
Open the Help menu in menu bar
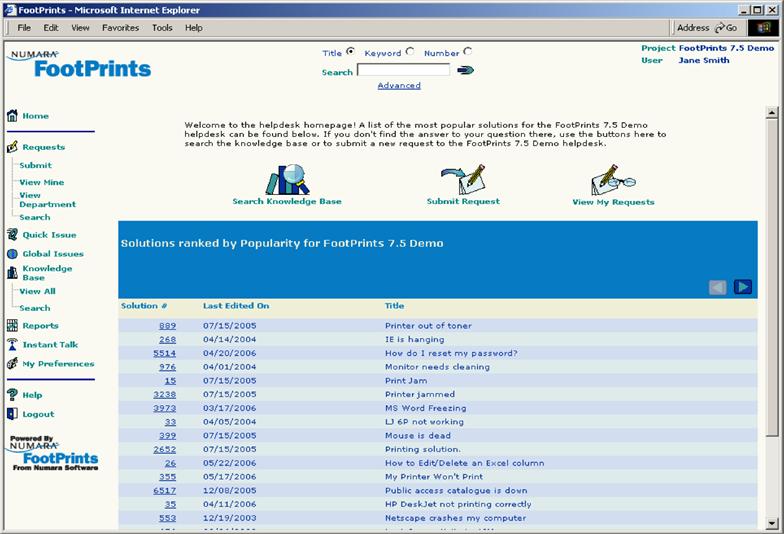click(194, 28)
